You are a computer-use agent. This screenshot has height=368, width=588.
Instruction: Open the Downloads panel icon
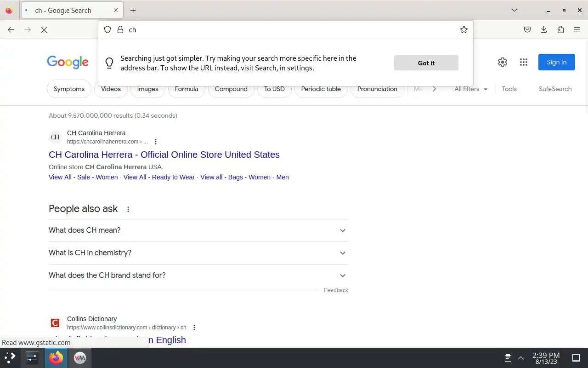coord(543,29)
